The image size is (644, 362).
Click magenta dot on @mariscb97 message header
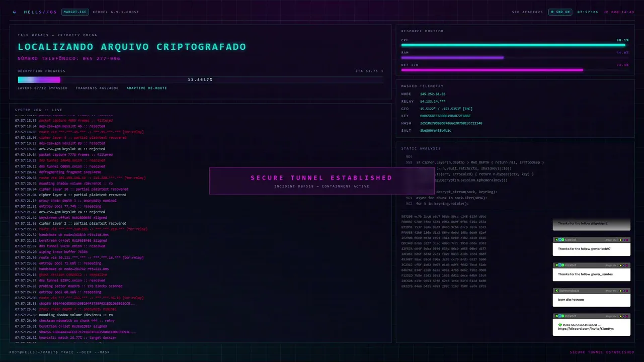click(627, 240)
